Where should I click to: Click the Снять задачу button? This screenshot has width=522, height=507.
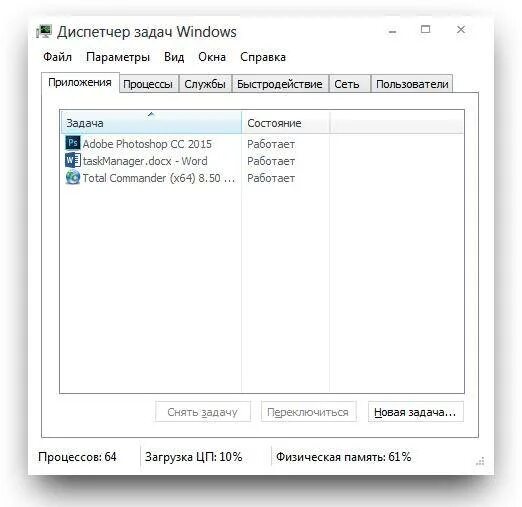click(203, 412)
